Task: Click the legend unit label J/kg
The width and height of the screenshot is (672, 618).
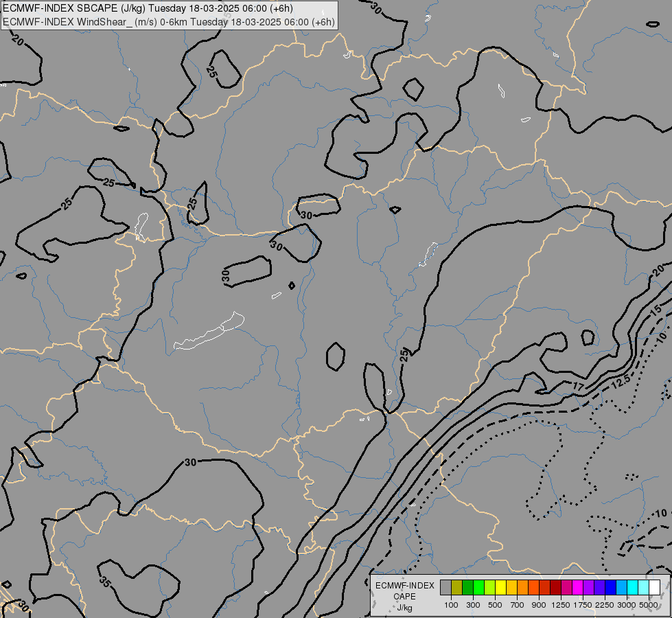Action: click(x=404, y=608)
